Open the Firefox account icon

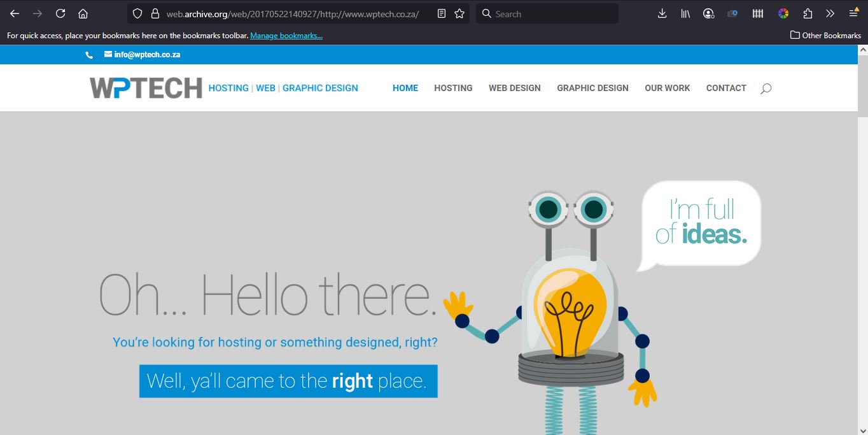point(709,13)
